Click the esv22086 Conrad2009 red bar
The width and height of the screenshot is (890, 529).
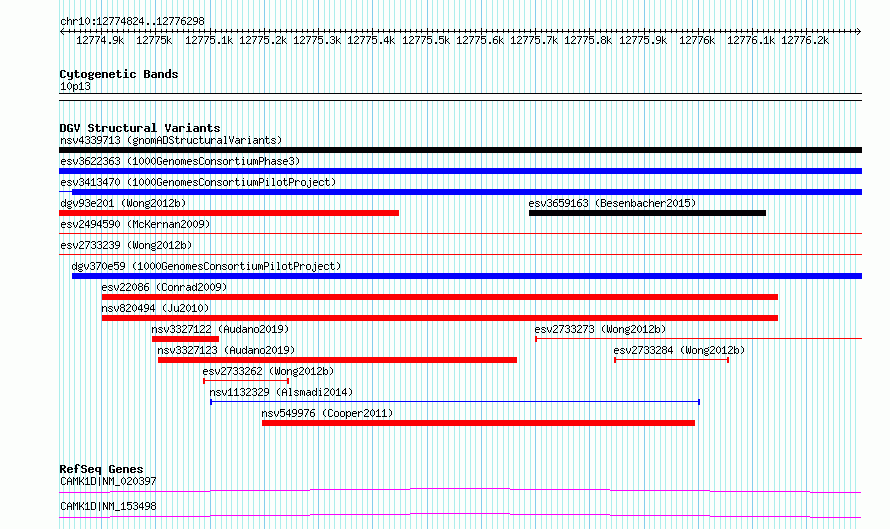pyautogui.click(x=439, y=297)
